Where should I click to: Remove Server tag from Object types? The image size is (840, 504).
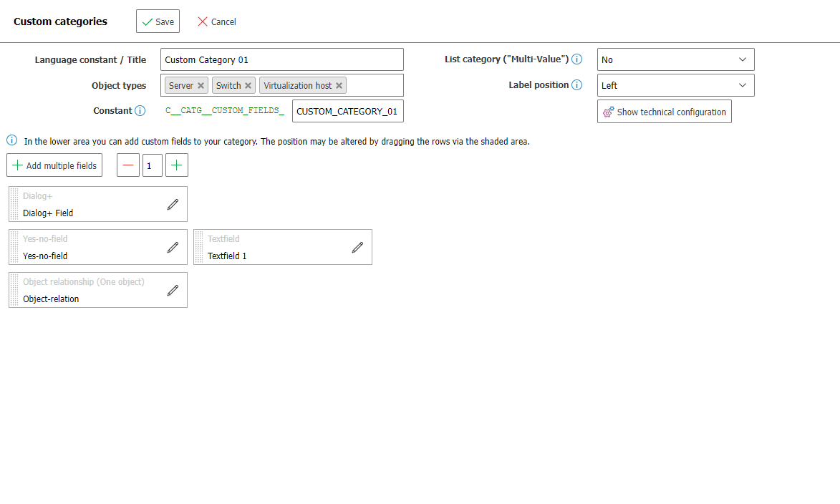(x=201, y=86)
